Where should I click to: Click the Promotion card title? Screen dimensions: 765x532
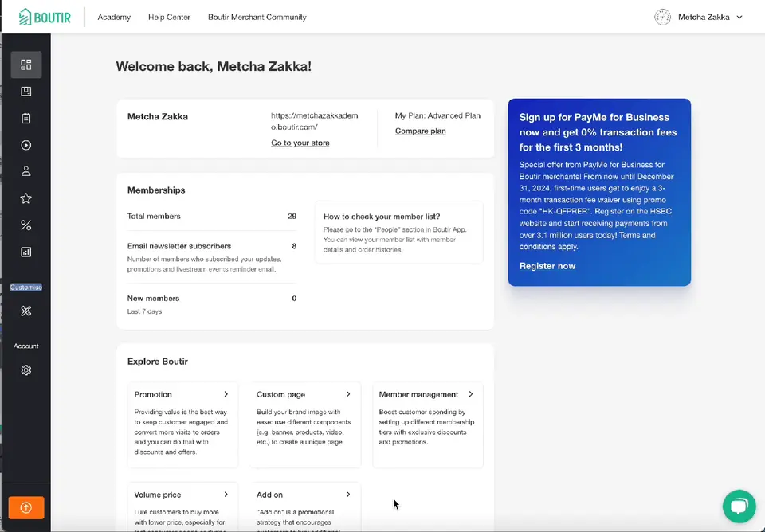(153, 394)
